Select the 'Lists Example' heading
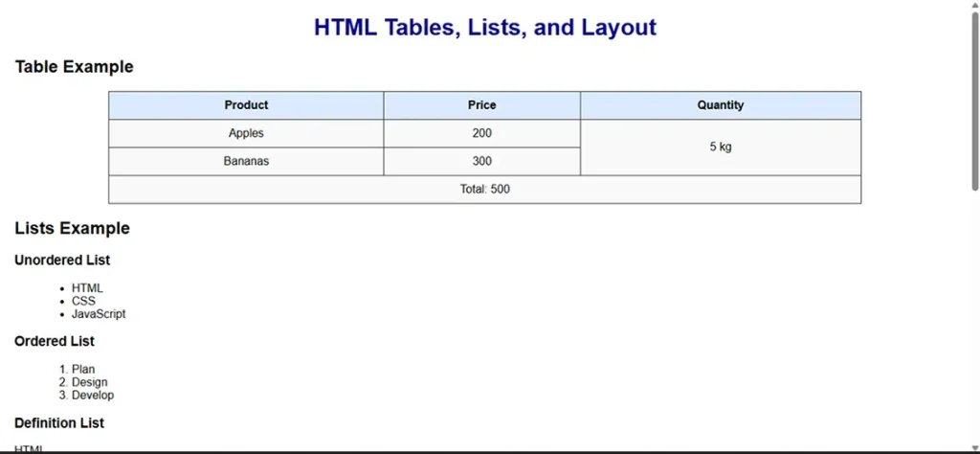 [x=72, y=228]
